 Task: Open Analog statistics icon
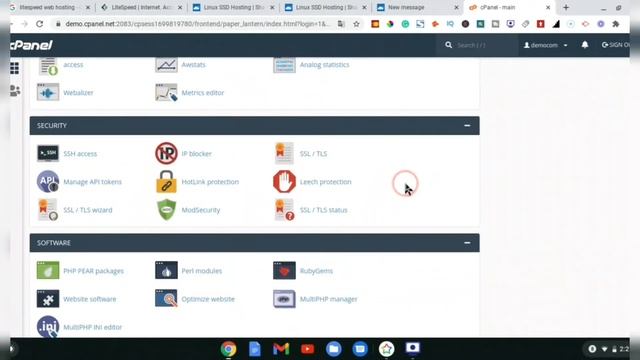(x=284, y=64)
